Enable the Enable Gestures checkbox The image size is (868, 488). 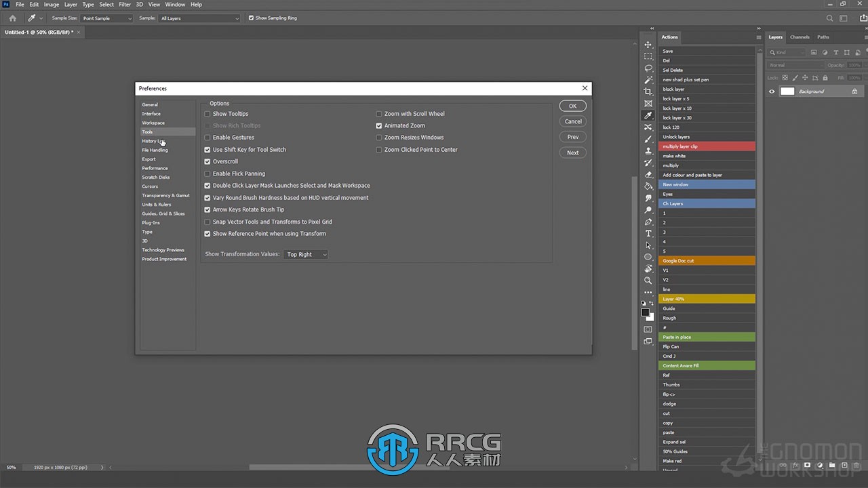pyautogui.click(x=208, y=138)
